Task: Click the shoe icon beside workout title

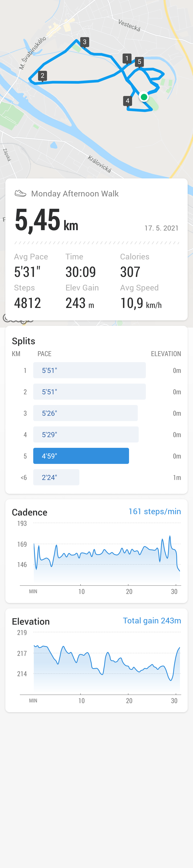Action: pos(21,193)
